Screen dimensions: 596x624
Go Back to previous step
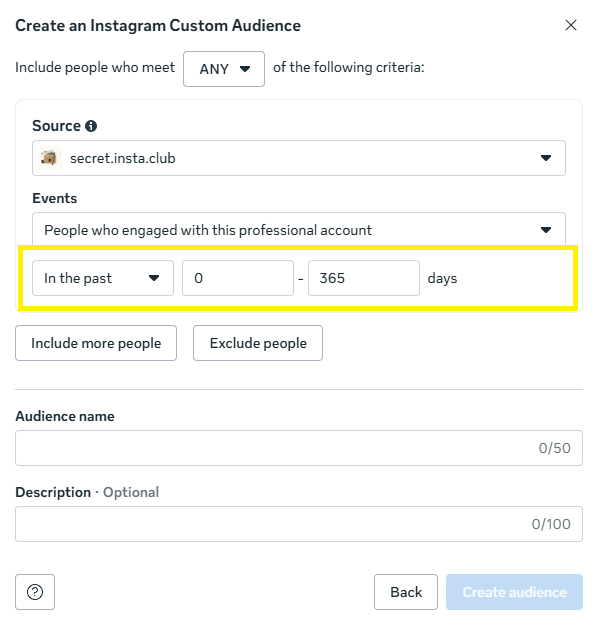click(406, 592)
